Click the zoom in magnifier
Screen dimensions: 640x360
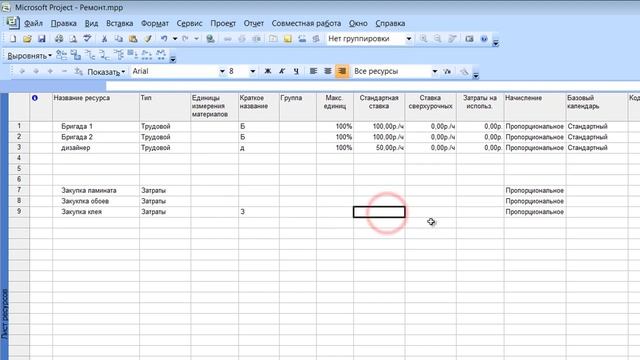[x=423, y=39]
